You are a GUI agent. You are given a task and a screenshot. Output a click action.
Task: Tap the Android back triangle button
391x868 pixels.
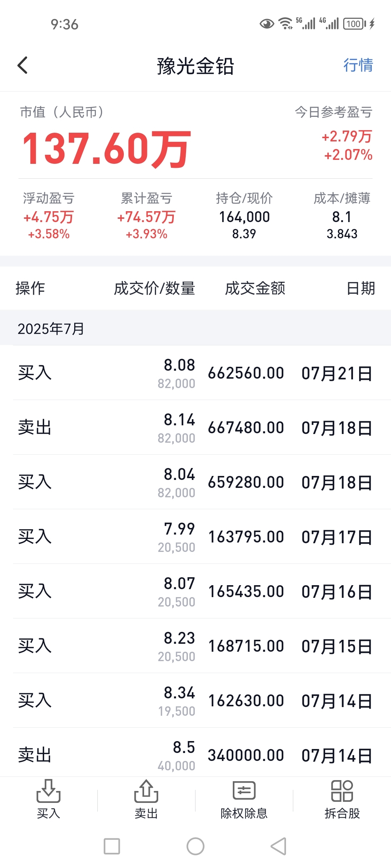point(279,846)
